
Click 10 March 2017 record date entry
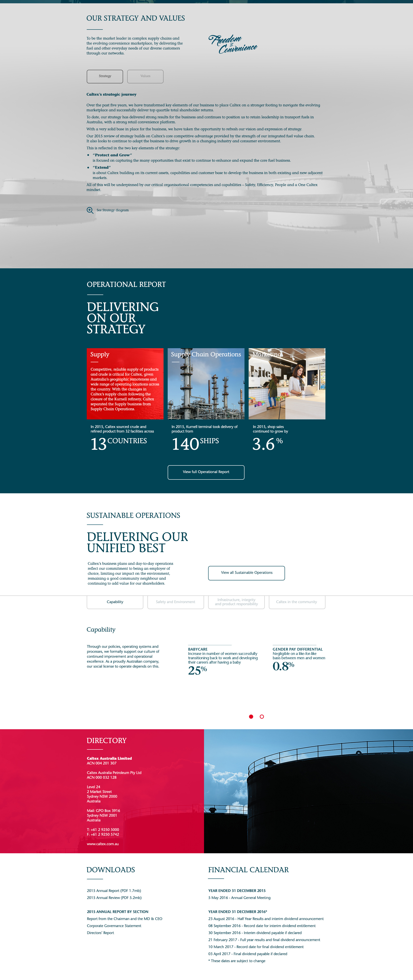pos(256,947)
